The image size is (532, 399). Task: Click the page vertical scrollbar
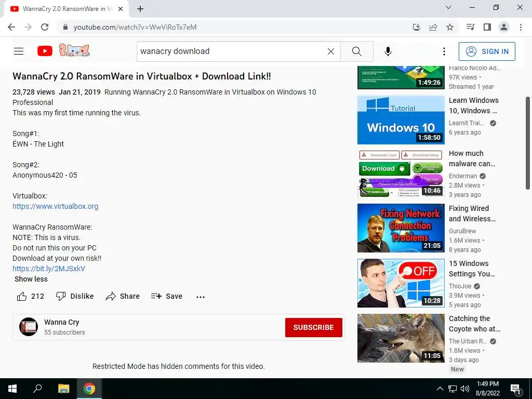click(528, 143)
